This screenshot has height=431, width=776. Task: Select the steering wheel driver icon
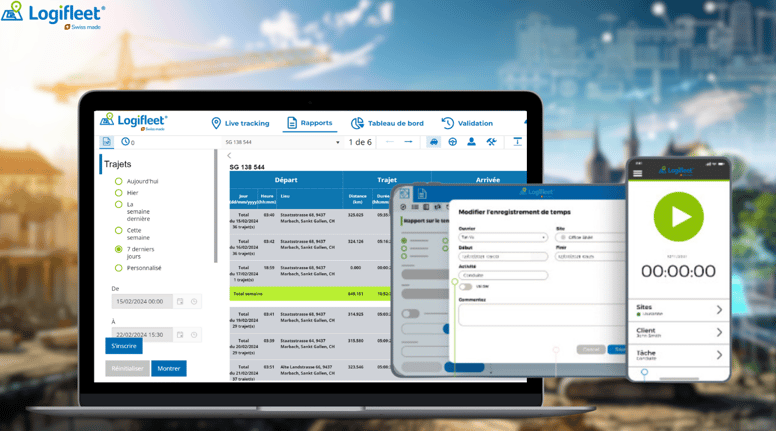(452, 142)
